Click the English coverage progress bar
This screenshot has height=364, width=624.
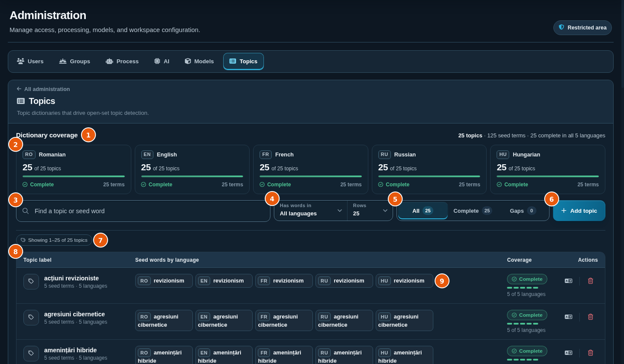click(192, 176)
